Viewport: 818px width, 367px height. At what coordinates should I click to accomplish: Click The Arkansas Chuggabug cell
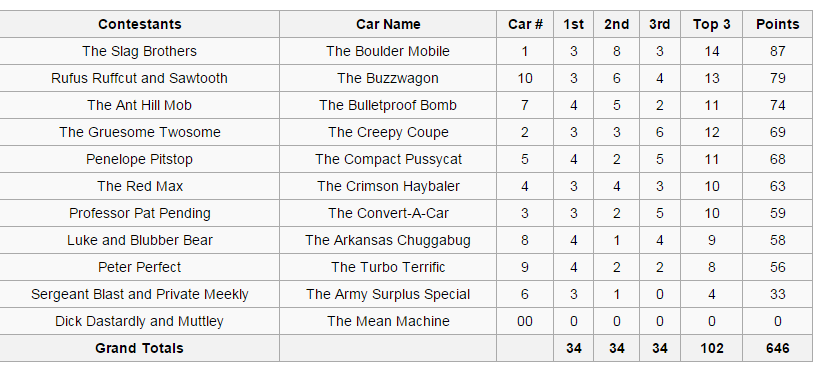tap(388, 240)
